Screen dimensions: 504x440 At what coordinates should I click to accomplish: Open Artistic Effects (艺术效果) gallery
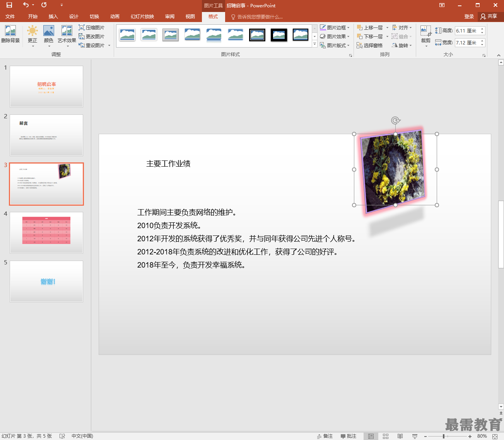pyautogui.click(x=67, y=36)
